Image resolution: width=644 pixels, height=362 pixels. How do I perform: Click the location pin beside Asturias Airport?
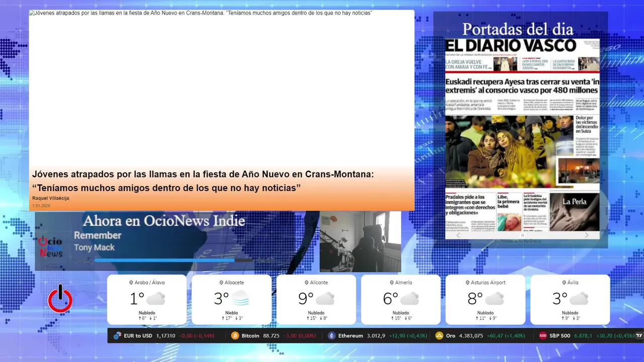tap(466, 283)
